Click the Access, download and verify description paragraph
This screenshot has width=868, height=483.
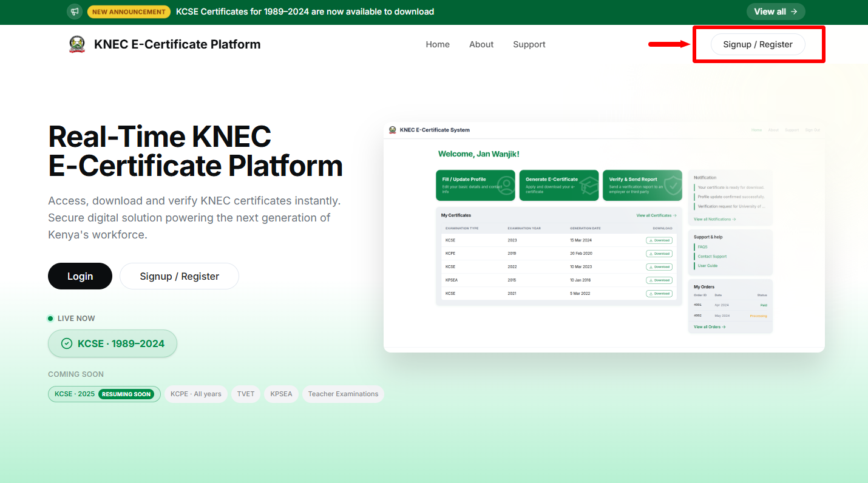coord(194,218)
